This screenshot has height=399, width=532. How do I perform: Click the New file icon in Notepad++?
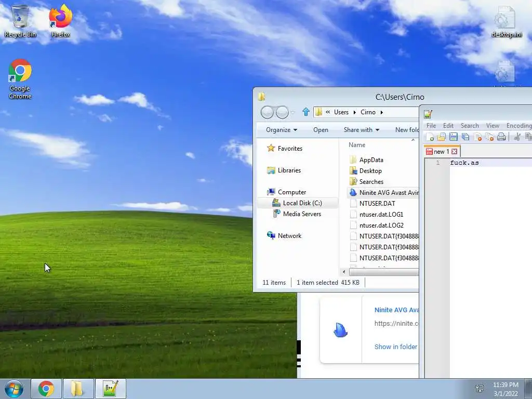(x=430, y=137)
